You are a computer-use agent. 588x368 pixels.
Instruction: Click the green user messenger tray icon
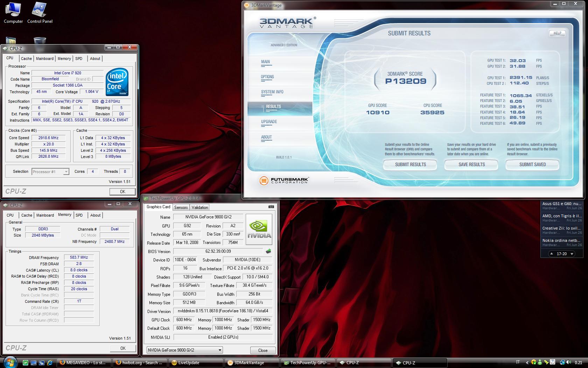tap(540, 362)
